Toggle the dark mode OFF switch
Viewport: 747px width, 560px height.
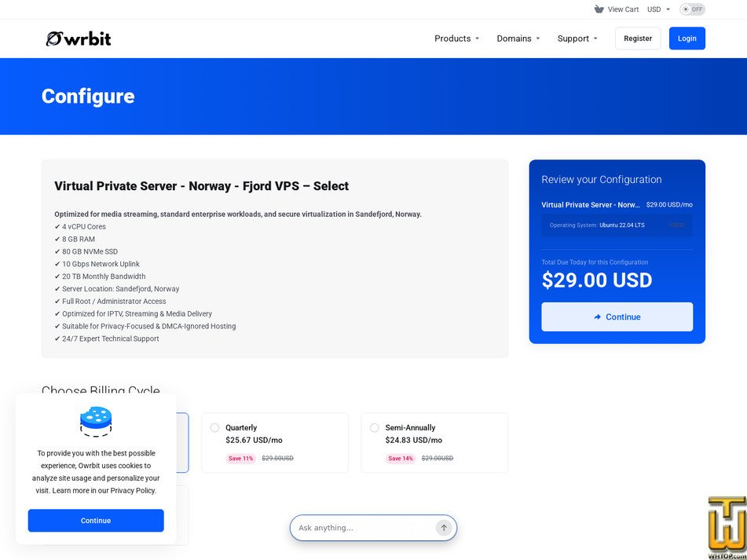click(x=692, y=9)
